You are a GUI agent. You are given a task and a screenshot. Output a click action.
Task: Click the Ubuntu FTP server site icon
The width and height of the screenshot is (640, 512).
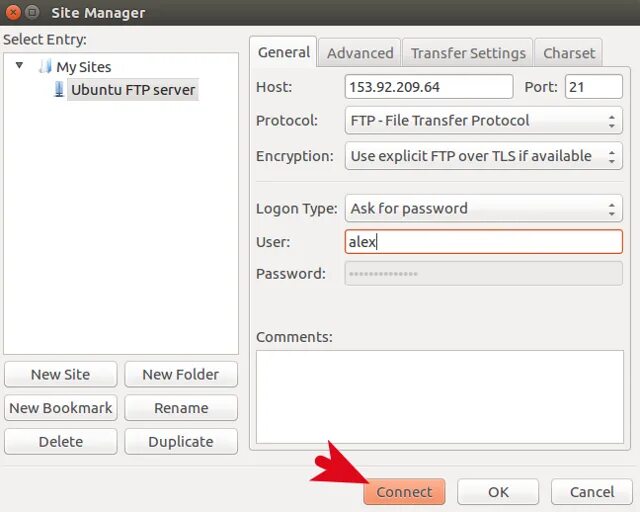click(x=59, y=89)
